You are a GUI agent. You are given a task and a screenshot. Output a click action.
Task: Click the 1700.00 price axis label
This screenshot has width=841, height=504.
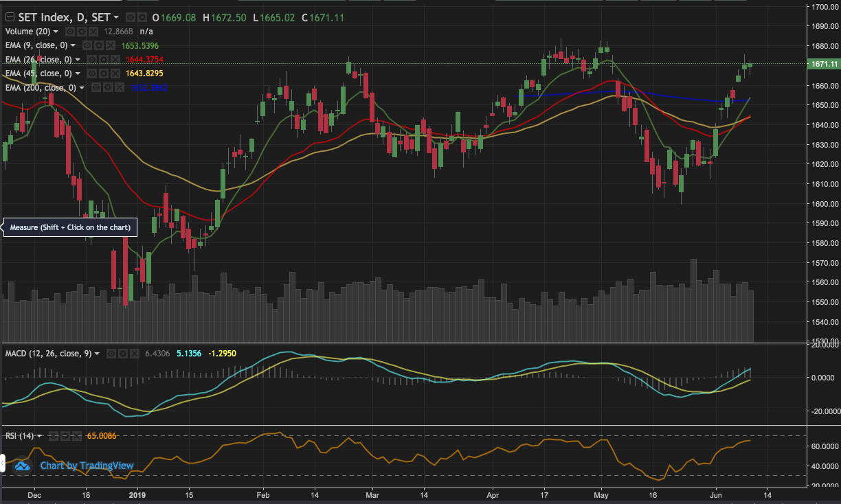click(x=824, y=7)
